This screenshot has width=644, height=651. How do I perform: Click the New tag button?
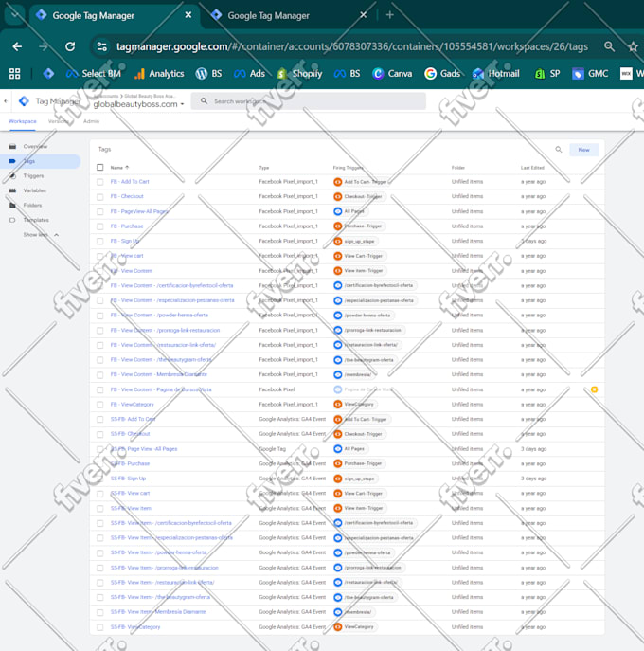[583, 150]
